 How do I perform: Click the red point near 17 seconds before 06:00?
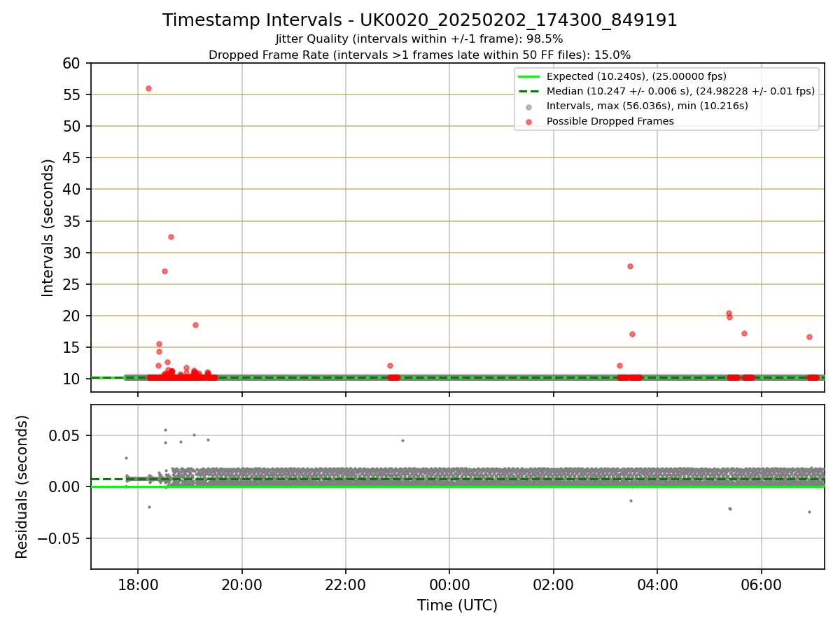744,333
